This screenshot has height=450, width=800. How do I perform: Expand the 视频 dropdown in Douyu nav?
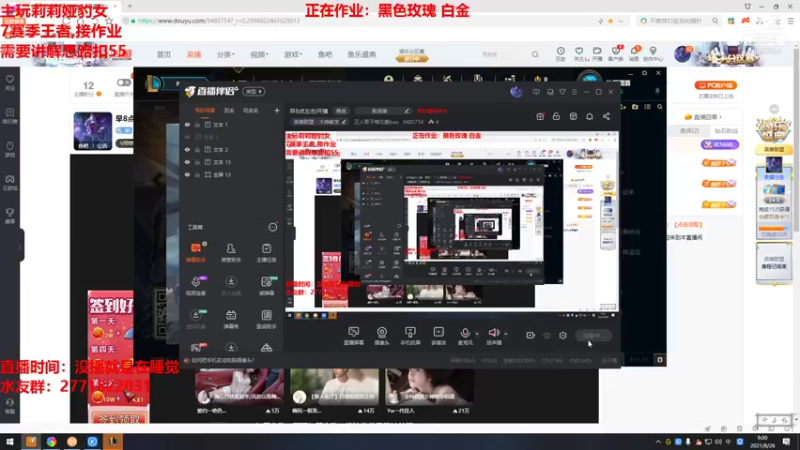pyautogui.click(x=259, y=54)
